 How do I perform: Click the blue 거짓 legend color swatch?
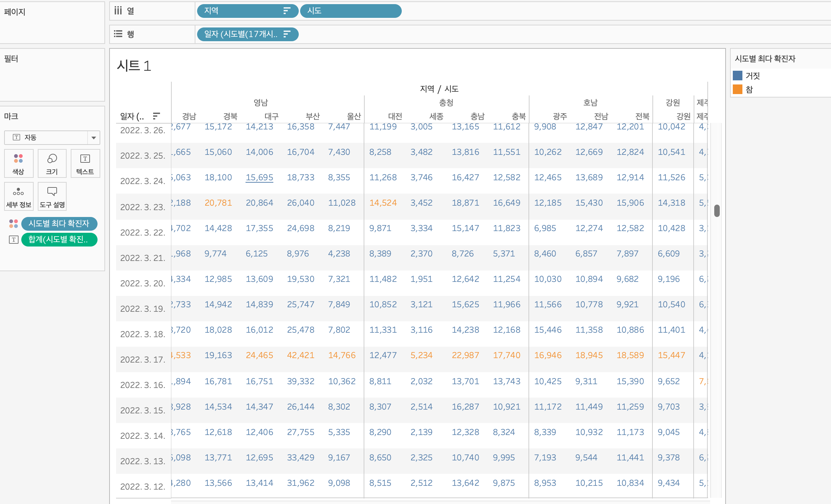737,76
